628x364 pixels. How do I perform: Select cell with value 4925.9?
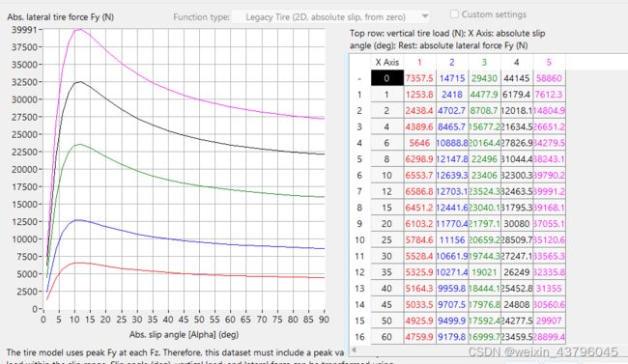pos(419,321)
